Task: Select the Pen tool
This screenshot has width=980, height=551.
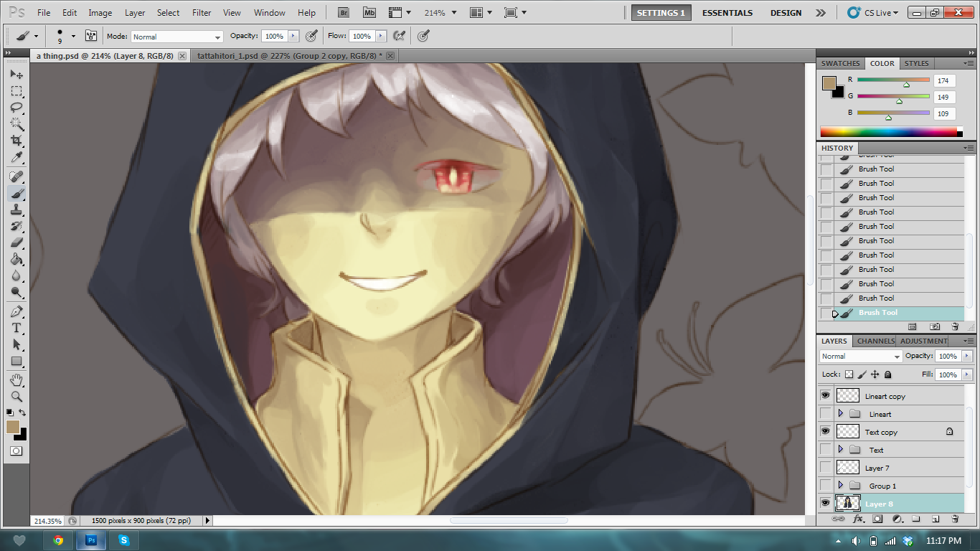Action: pos(17,311)
